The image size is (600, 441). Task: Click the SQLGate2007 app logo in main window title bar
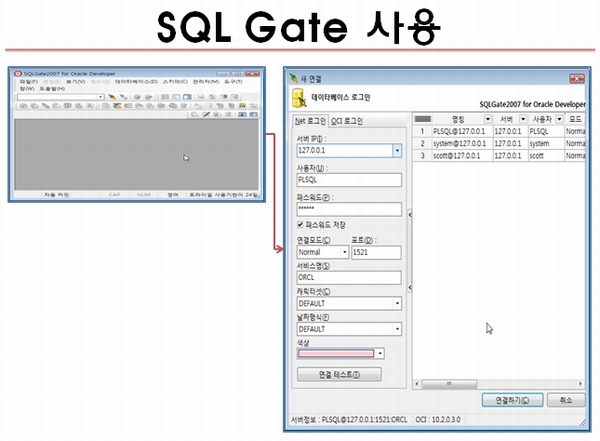[18, 74]
